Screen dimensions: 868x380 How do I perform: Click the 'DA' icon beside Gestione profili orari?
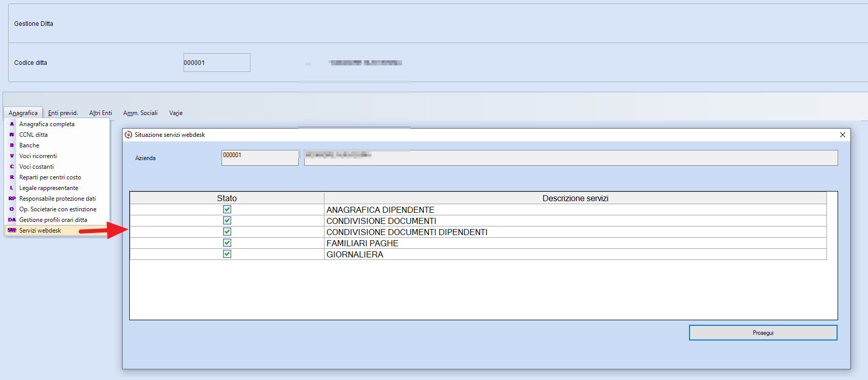click(x=12, y=220)
